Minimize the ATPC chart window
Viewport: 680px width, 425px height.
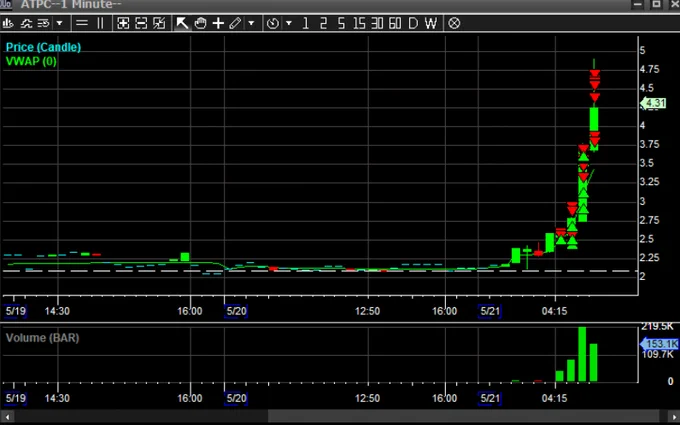(x=638, y=4)
